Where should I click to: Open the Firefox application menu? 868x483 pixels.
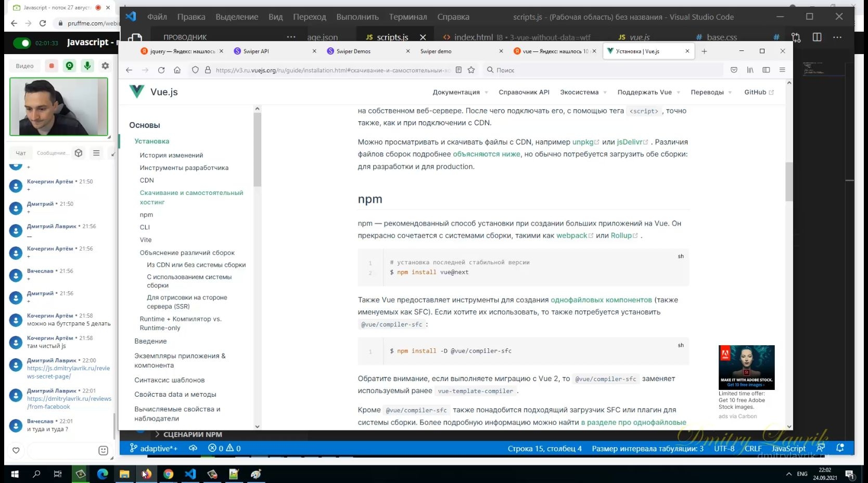[782, 70]
